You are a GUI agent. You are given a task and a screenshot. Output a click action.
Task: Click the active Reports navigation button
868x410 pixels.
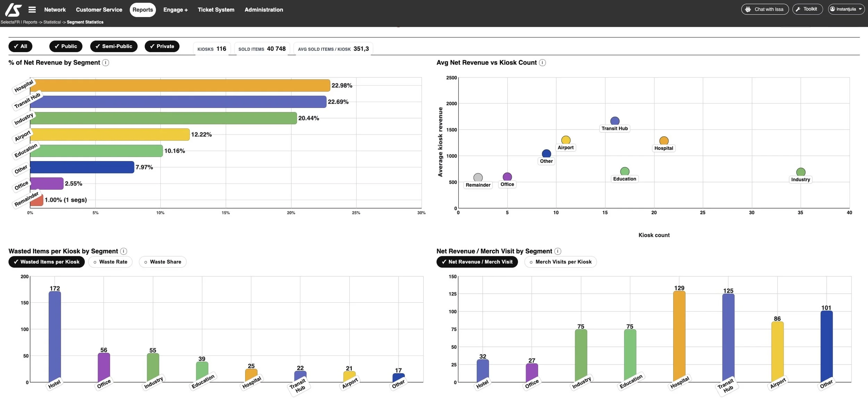[x=143, y=9]
